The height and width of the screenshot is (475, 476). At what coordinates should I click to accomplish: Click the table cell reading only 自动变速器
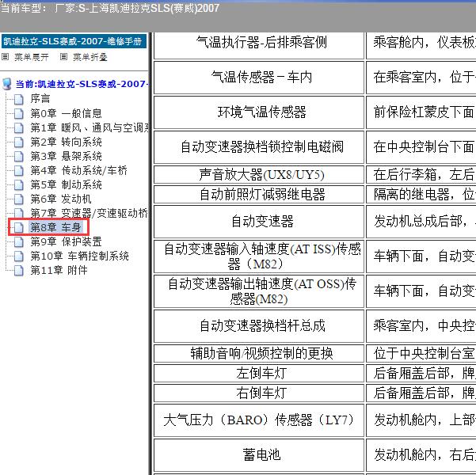pos(259,222)
